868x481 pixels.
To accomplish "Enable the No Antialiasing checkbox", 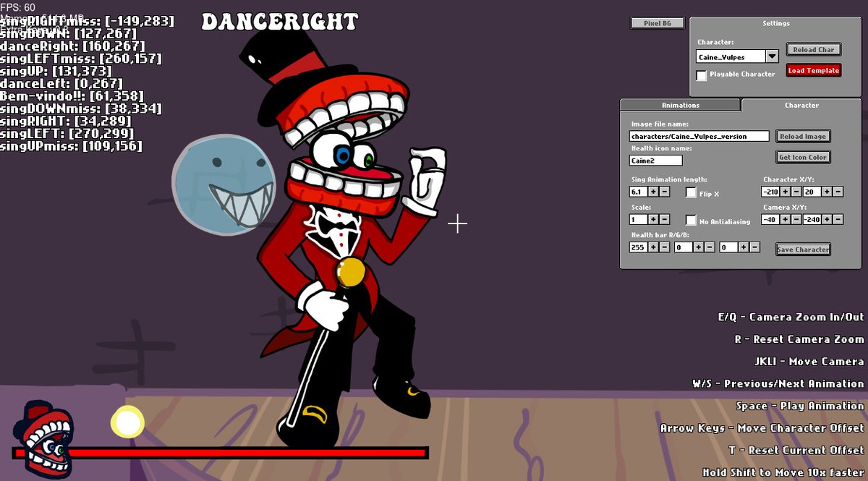I will click(x=691, y=220).
